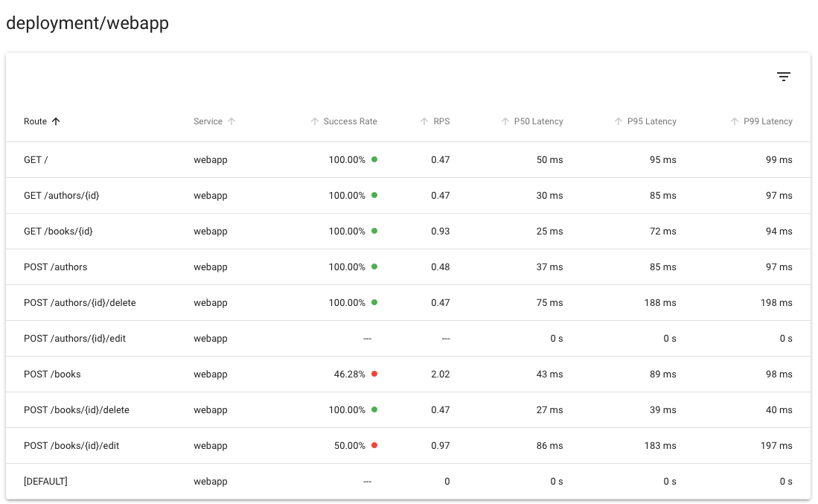Click the Success Rate column header label

coord(350,121)
